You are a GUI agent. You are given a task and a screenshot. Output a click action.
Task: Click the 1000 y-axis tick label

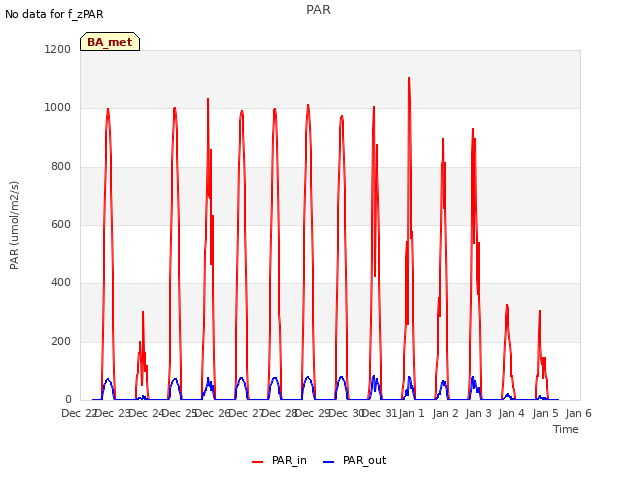click(x=58, y=108)
